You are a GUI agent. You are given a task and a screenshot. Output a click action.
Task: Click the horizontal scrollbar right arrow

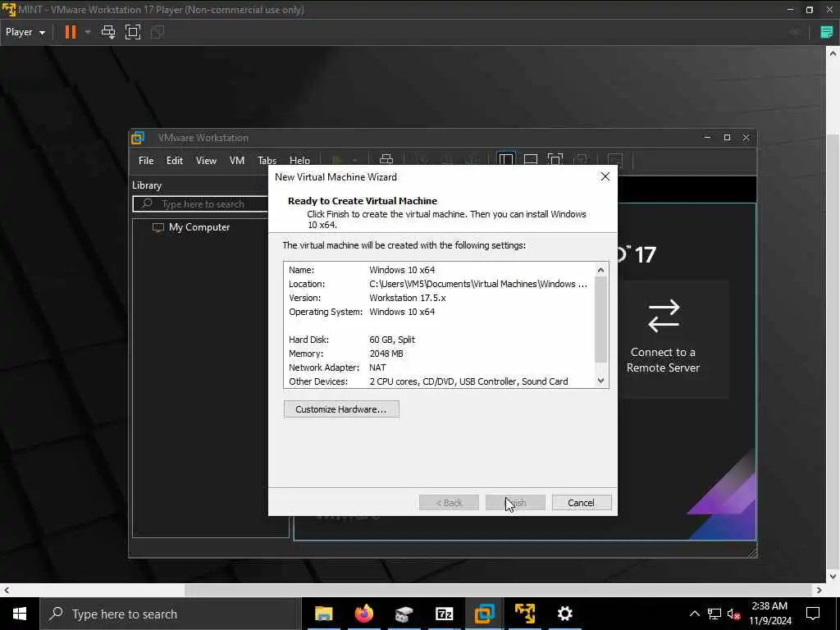pos(819,591)
